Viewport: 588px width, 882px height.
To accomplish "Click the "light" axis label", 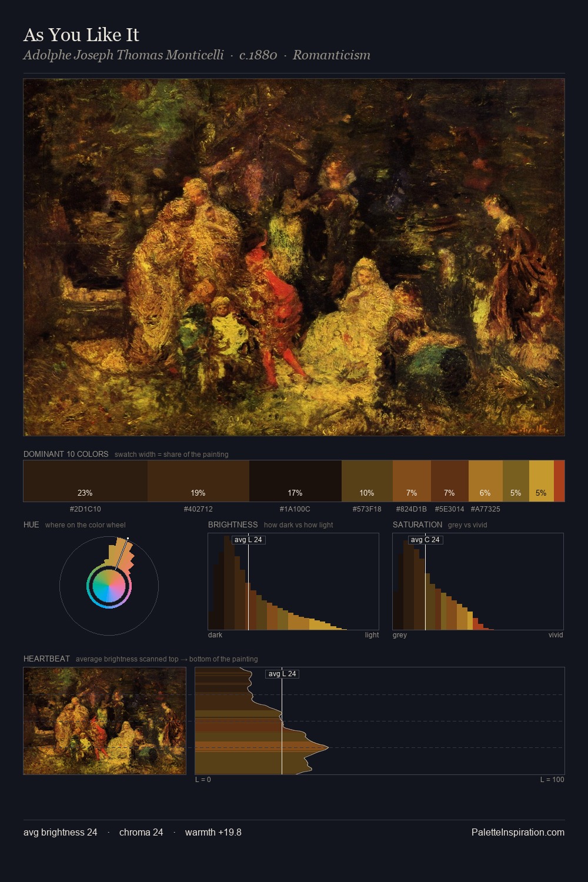I will pos(372,635).
